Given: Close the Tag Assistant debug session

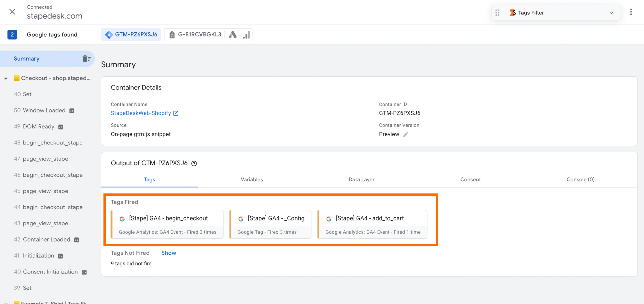Looking at the screenshot, I should (x=12, y=12).
